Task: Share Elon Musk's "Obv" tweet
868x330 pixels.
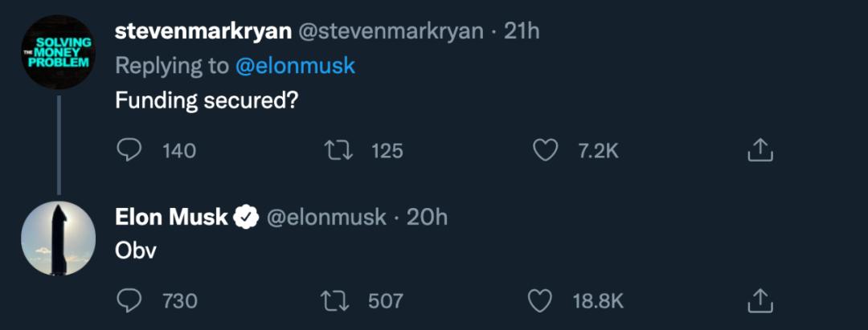Action: [x=760, y=300]
